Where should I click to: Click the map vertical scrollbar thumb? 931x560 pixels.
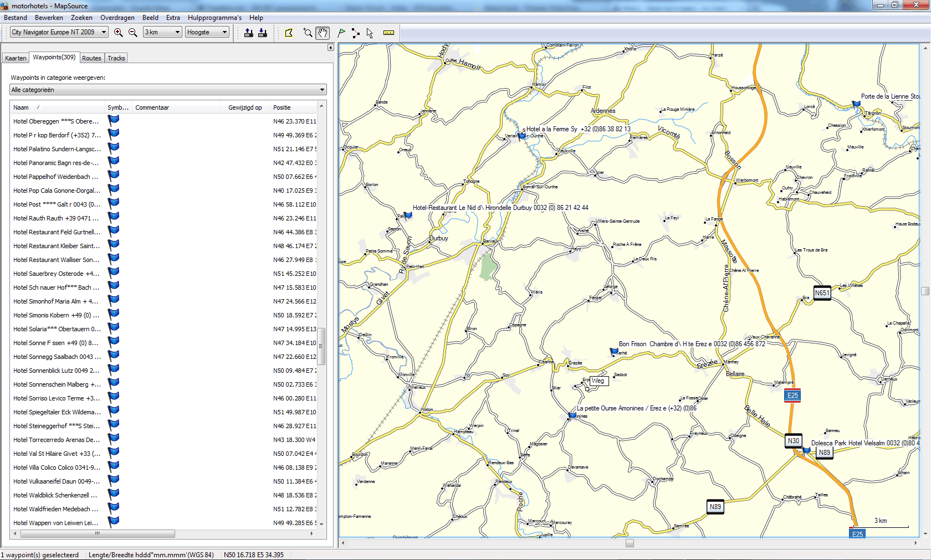point(925,291)
